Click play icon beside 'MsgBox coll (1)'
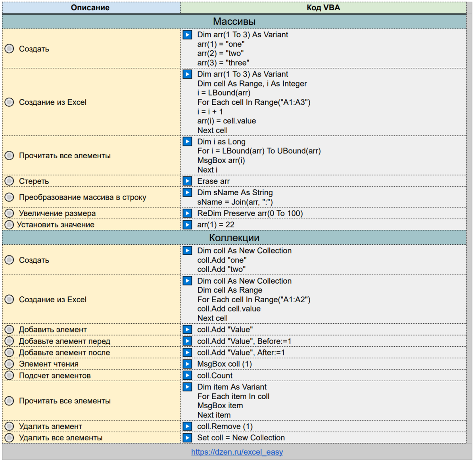This screenshot has height=463, width=476. 187,364
